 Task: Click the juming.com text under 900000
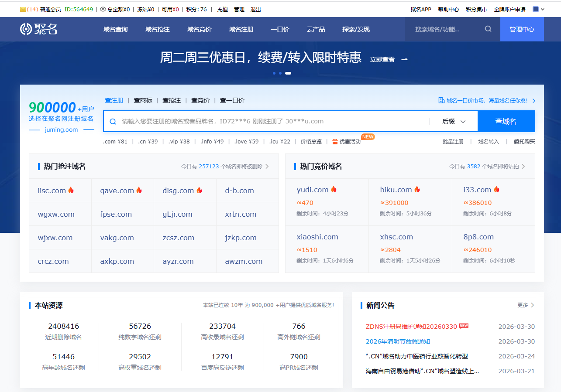coord(61,130)
